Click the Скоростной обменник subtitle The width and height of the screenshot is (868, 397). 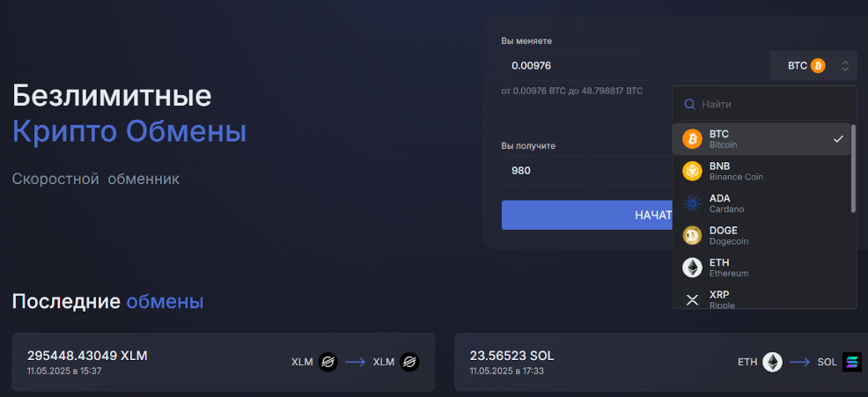click(x=96, y=180)
